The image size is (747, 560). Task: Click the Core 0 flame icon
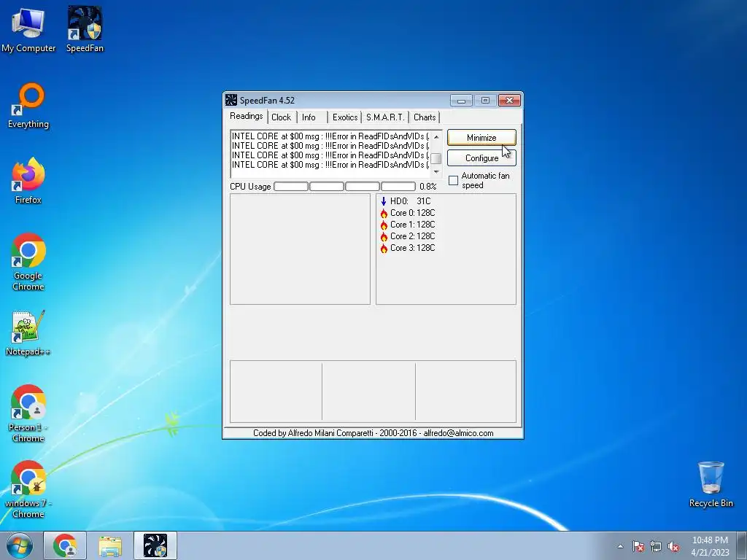384,214
